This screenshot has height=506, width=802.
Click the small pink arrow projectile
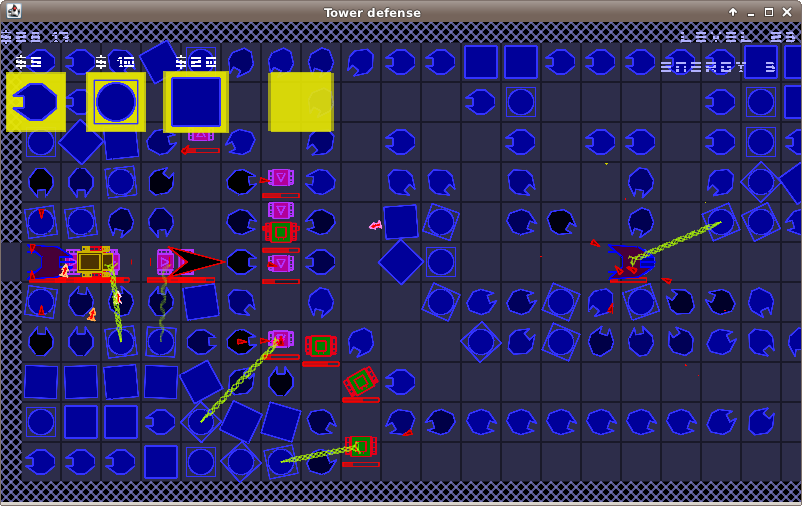click(x=376, y=226)
